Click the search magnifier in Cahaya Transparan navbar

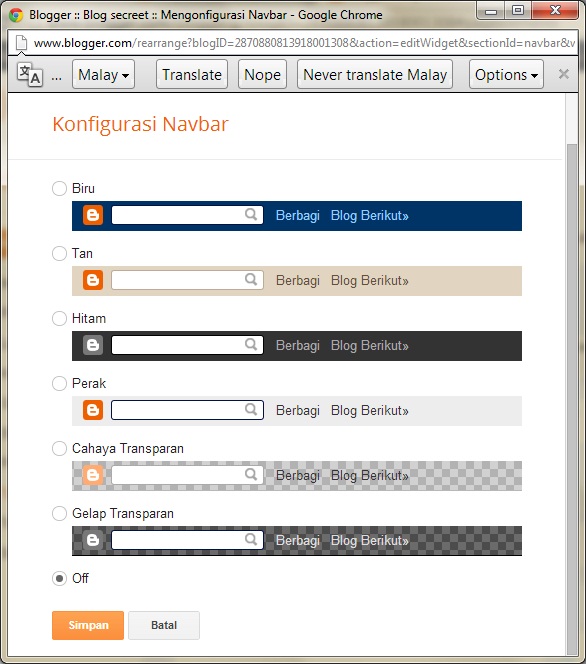(251, 474)
